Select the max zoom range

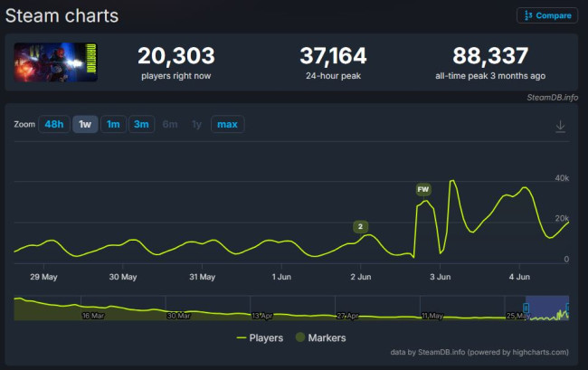coord(228,124)
